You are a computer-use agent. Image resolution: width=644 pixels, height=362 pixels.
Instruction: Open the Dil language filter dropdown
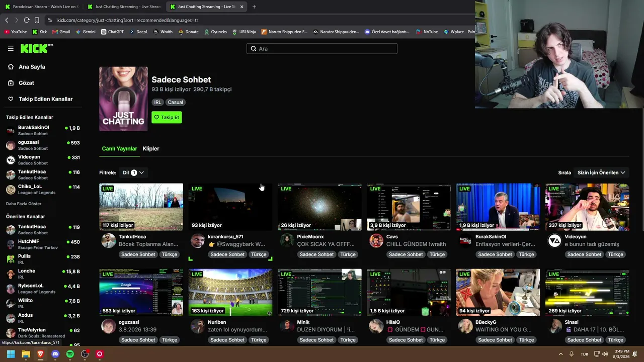coord(133,172)
